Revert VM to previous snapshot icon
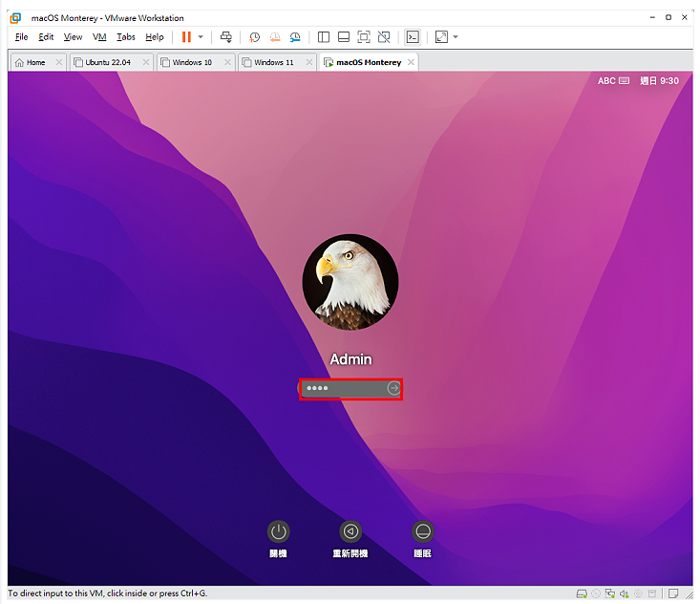Screen dimensions: 700x604 tap(275, 37)
